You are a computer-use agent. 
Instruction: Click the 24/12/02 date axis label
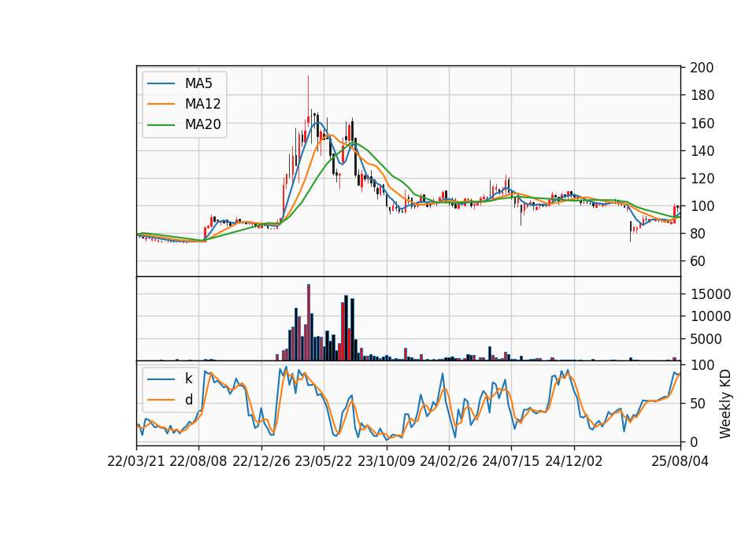[x=574, y=461]
